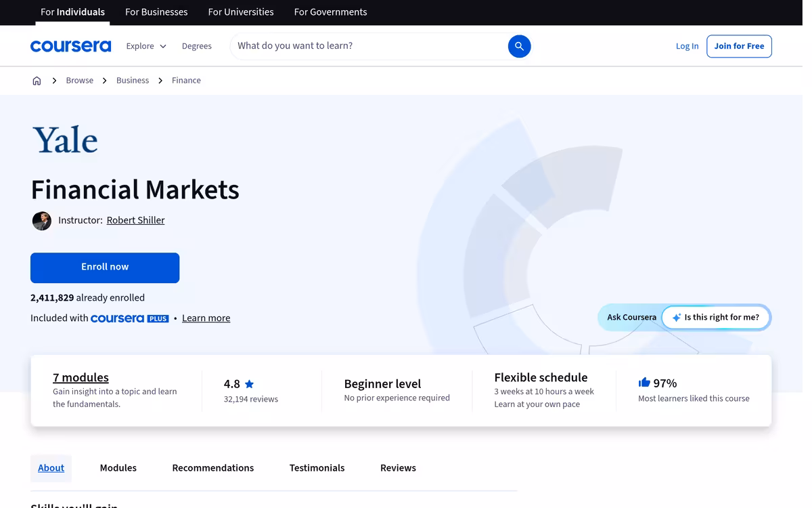812x508 pixels.
Task: Click the 'Flexible schedule' heading
Action: [541, 377]
